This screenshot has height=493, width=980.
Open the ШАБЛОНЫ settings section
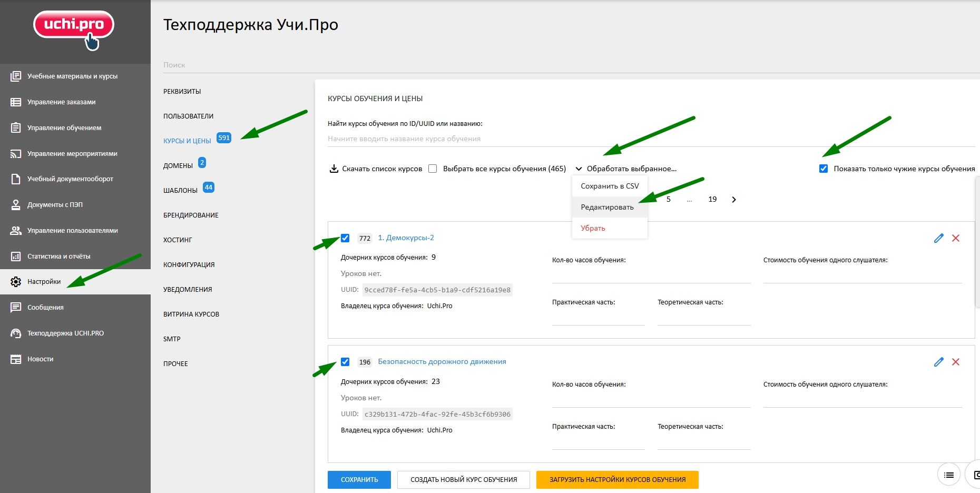click(180, 191)
